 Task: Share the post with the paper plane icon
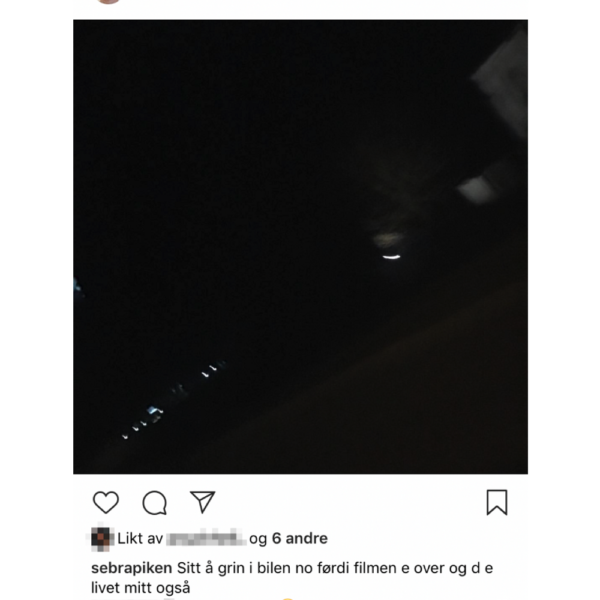tap(202, 502)
